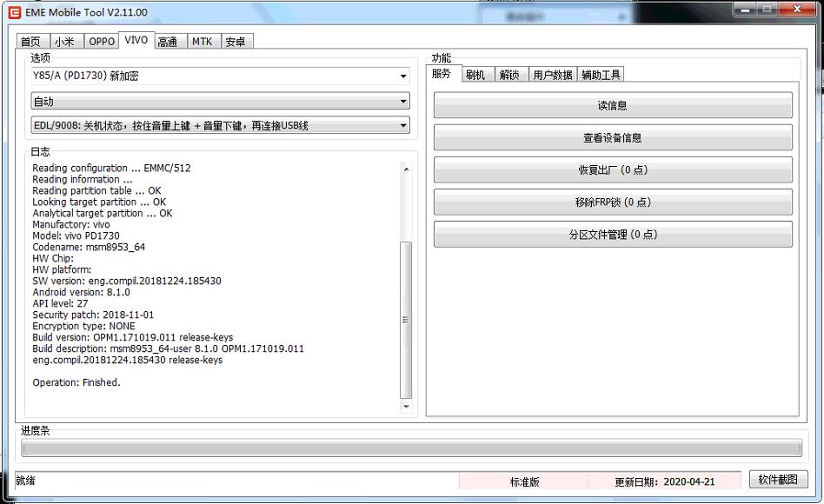The width and height of the screenshot is (824, 504).
Task: Open the OPPO tab
Action: [101, 42]
